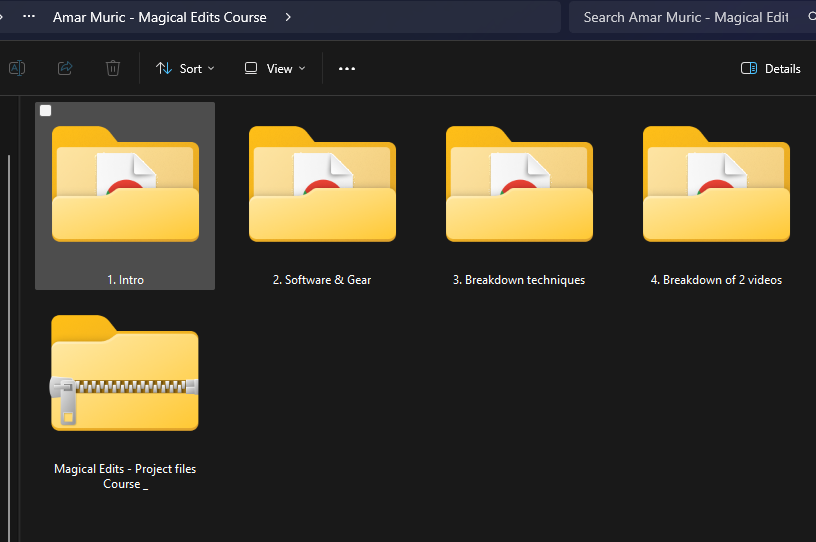This screenshot has width=816, height=542.
Task: Select the "1. Intro" folder icon
Action: tap(125, 184)
